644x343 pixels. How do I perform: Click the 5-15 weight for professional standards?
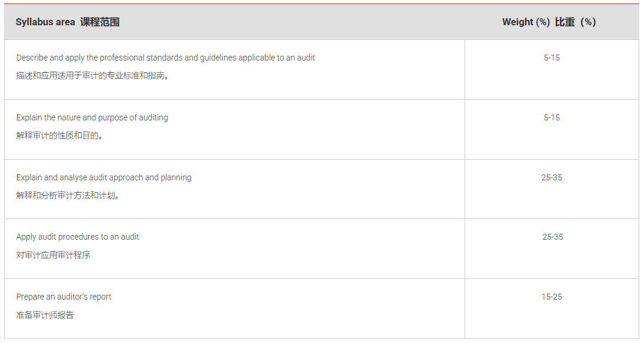tap(552, 58)
